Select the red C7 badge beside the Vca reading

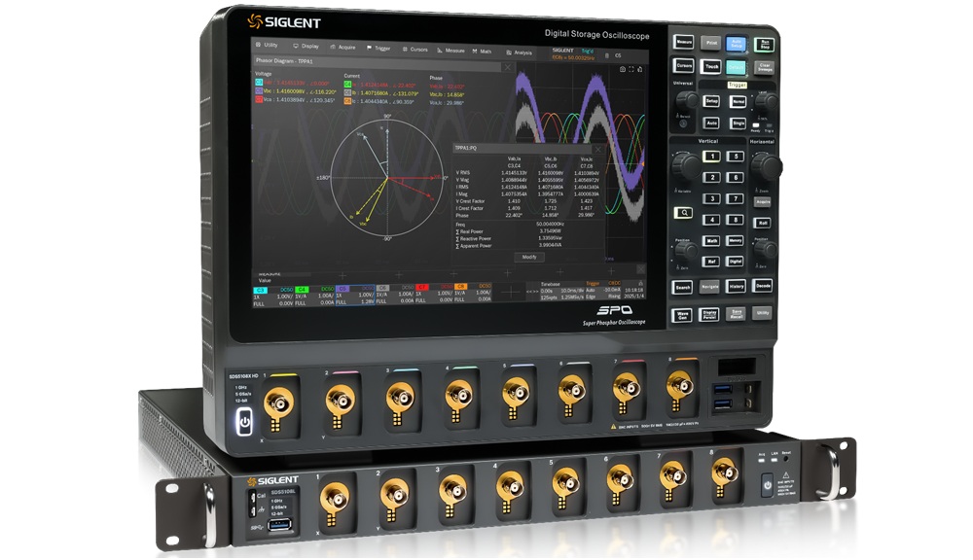pyautogui.click(x=259, y=99)
